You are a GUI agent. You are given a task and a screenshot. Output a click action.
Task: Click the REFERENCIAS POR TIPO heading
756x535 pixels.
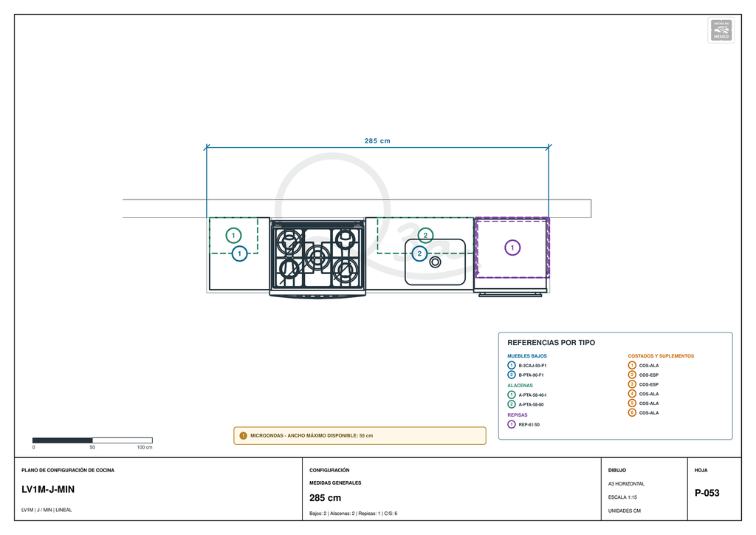click(551, 343)
